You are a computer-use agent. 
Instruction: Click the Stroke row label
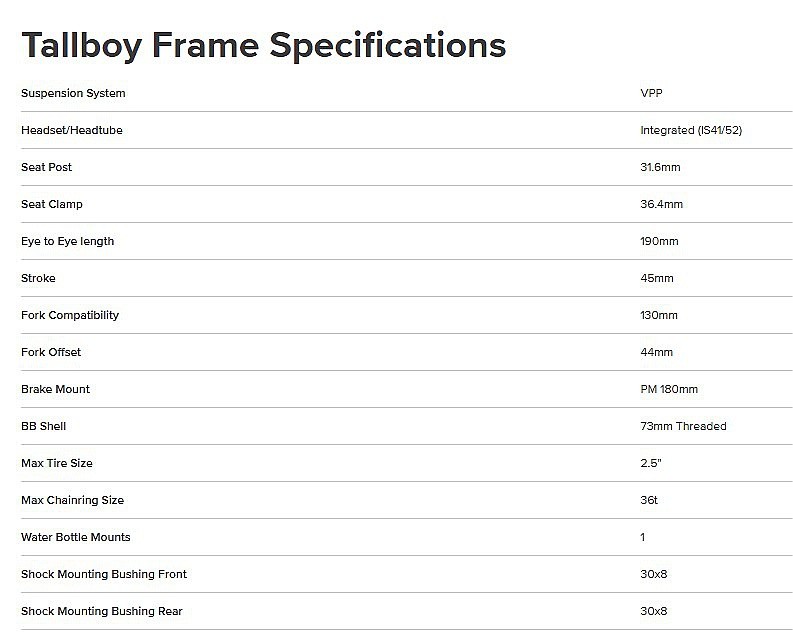tap(38, 278)
